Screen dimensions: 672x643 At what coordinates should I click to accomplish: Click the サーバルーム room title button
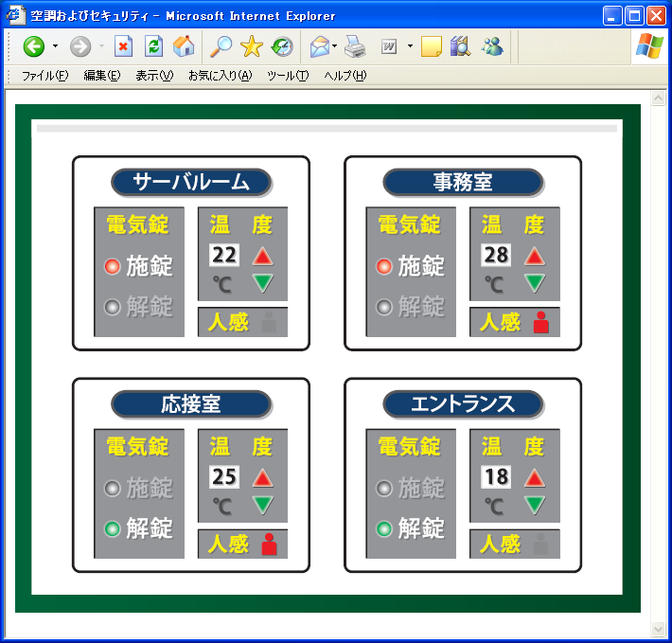click(191, 182)
